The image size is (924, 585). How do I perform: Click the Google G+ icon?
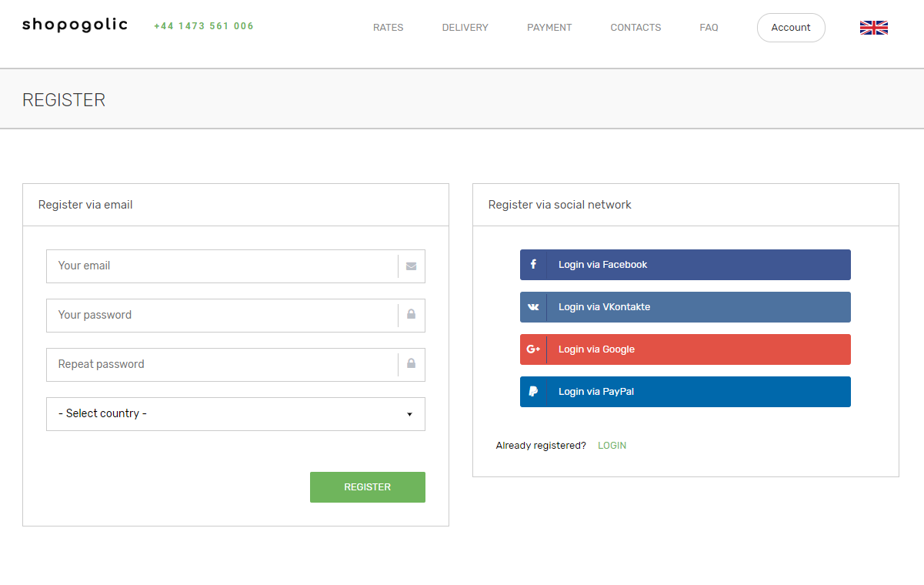click(x=533, y=349)
